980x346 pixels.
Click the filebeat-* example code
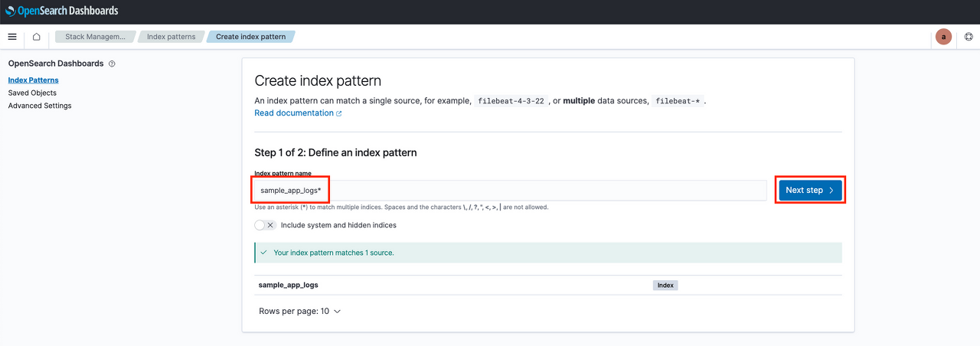click(677, 101)
